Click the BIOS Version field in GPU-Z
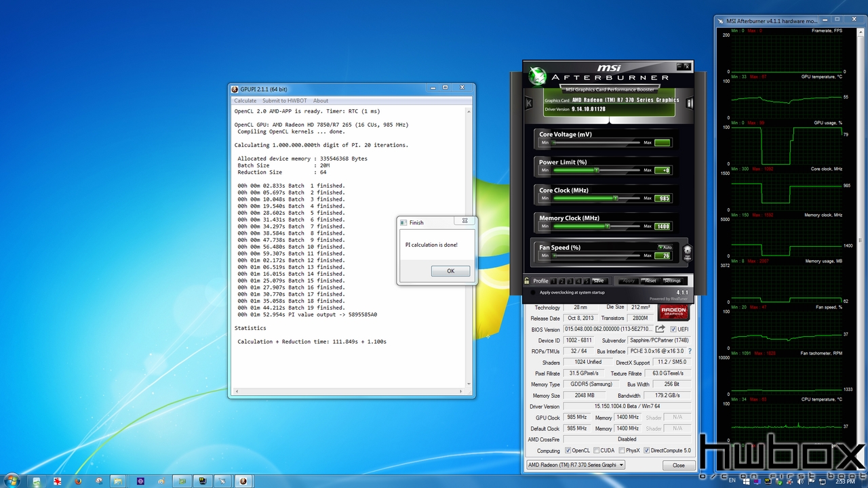Viewport: 868px width, 488px height. [x=608, y=329]
